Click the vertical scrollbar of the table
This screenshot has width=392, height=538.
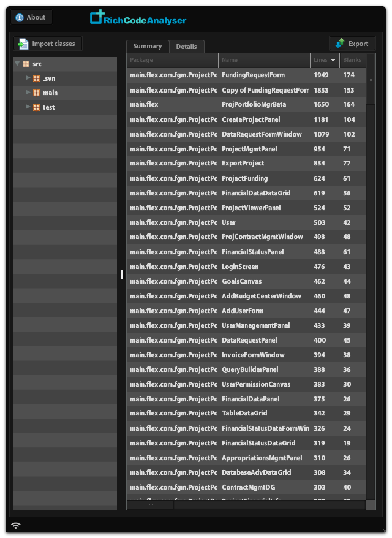coord(371,276)
